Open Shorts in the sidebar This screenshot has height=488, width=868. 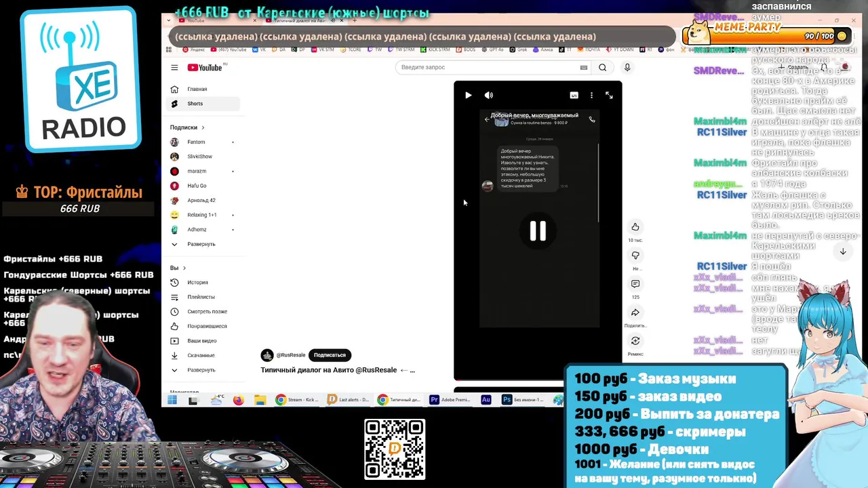tap(204, 104)
